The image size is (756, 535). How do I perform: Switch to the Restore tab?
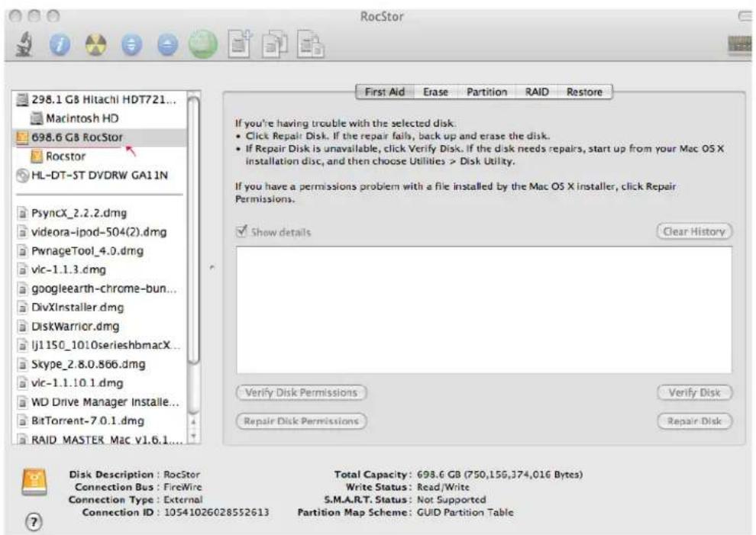584,92
